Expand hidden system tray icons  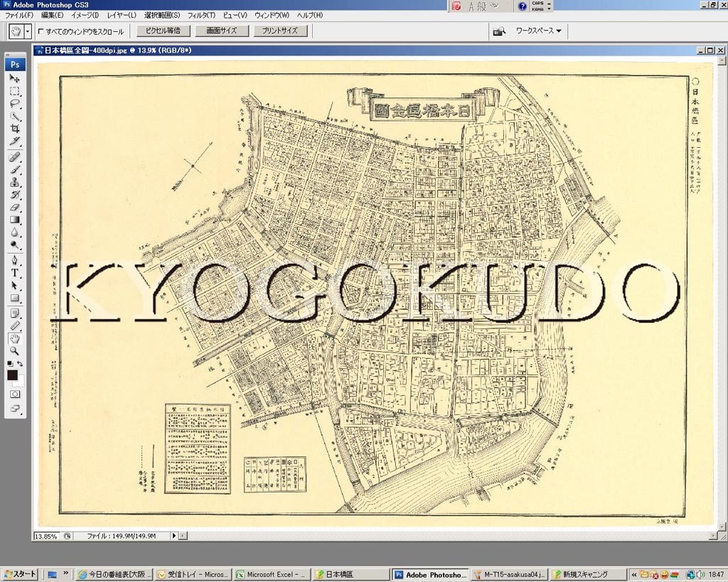coord(634,575)
